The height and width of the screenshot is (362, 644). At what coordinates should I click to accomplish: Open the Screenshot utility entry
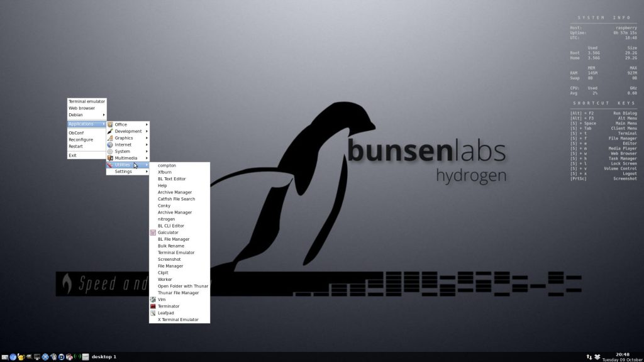(179, 260)
